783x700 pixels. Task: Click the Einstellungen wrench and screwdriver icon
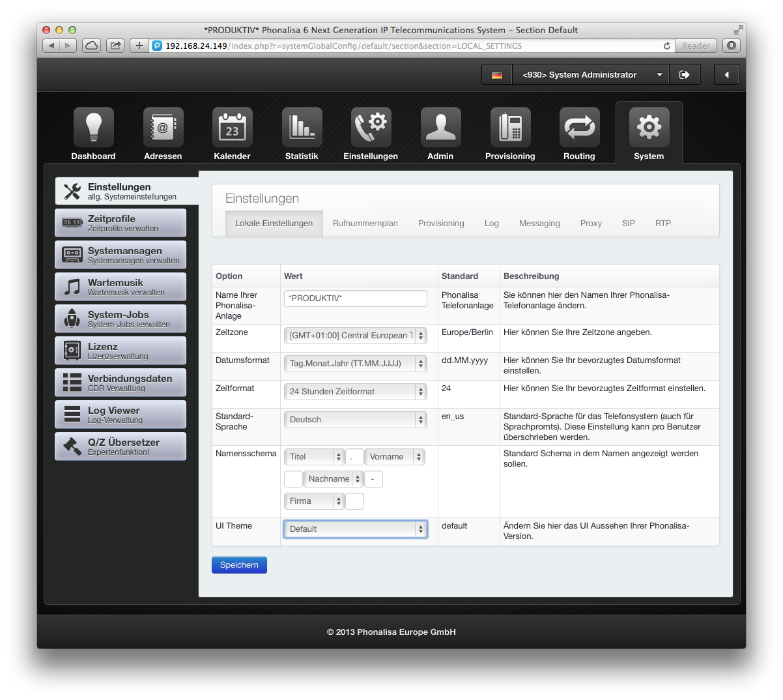click(x=72, y=191)
